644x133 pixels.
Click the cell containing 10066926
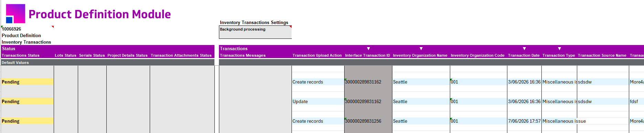tap(28, 29)
